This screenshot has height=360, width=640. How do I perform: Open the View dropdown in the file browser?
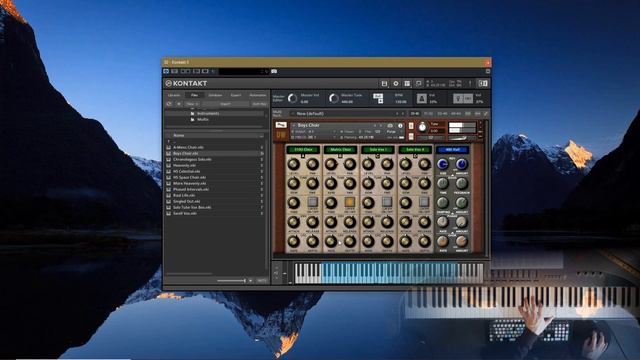(192, 104)
